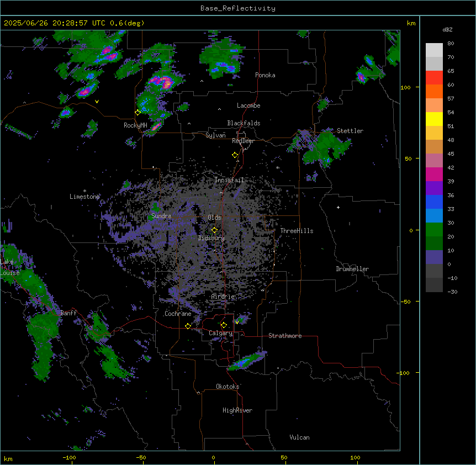Click the Olds town label

pos(214,218)
